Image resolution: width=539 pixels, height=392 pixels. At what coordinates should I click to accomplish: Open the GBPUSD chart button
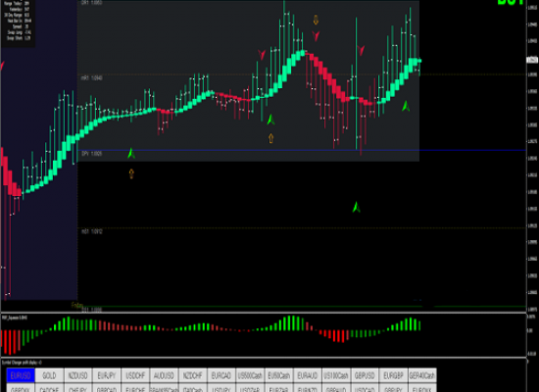click(365, 375)
